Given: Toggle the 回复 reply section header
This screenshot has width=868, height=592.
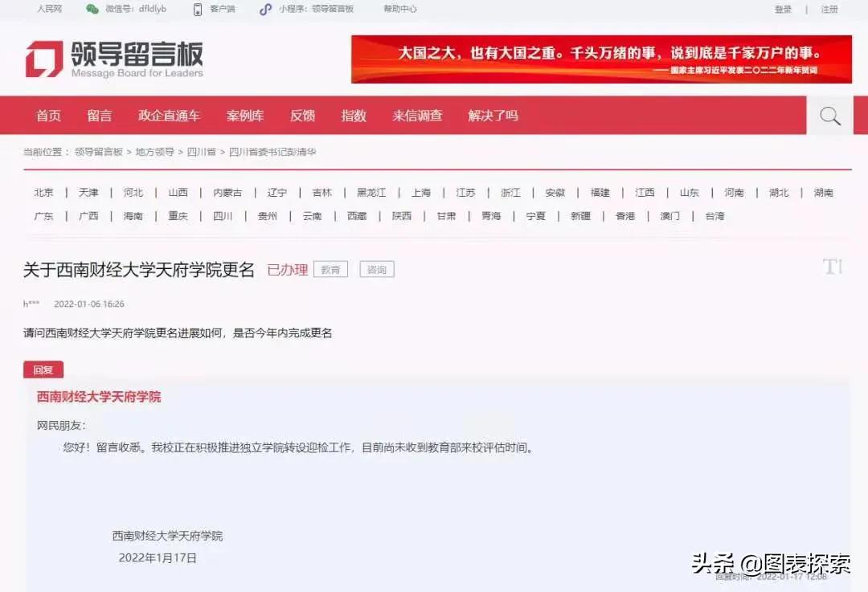Looking at the screenshot, I should click(43, 369).
